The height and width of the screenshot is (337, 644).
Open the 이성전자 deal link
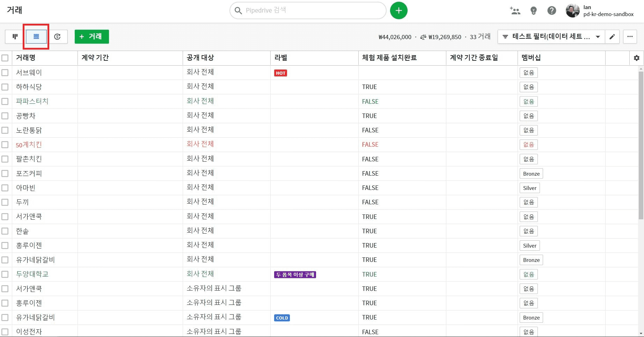tap(29, 332)
